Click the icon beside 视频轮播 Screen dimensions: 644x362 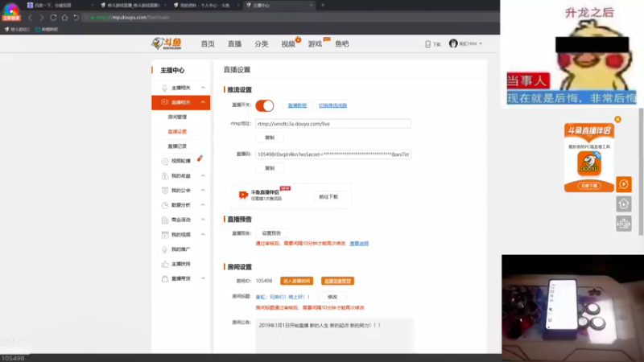coord(165,162)
